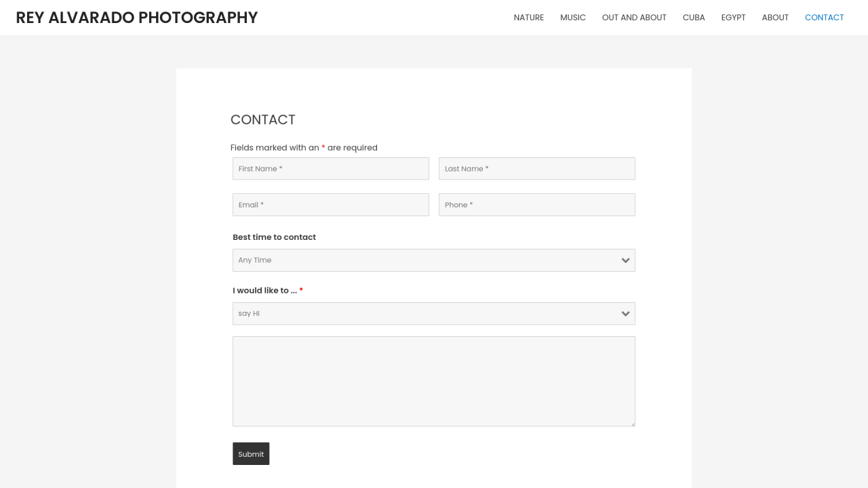The width and height of the screenshot is (868, 488).
Task: Visit the Egypt gallery page
Action: [x=734, y=18]
